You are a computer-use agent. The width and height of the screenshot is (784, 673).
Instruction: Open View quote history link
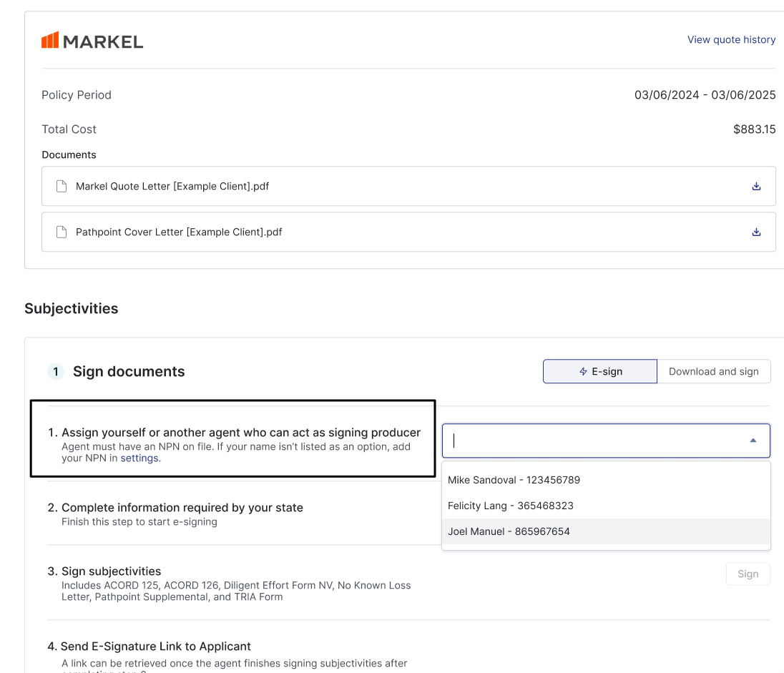pos(731,40)
